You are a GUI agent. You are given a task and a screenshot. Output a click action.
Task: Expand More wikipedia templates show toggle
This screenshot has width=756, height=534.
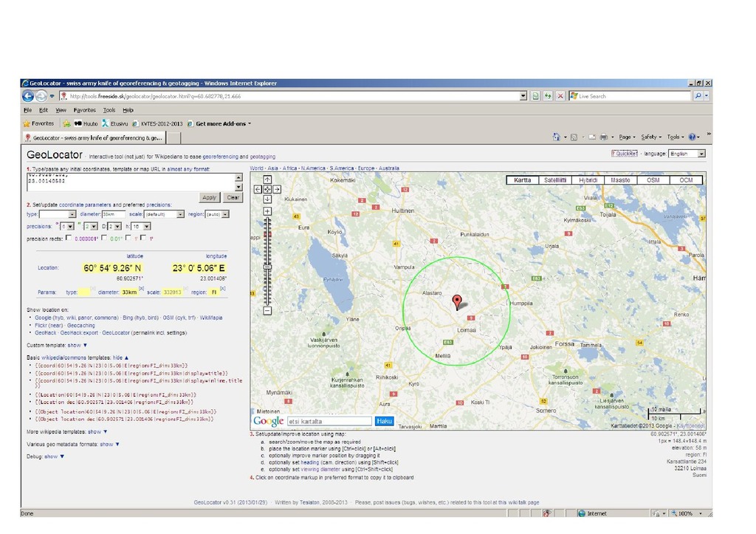tap(97, 432)
